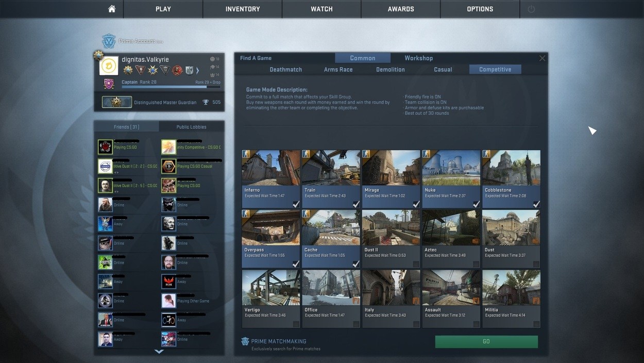Click the active duty icon on Nuke
Image resolution: width=644 pixels, height=363 pixels.
[427, 154]
